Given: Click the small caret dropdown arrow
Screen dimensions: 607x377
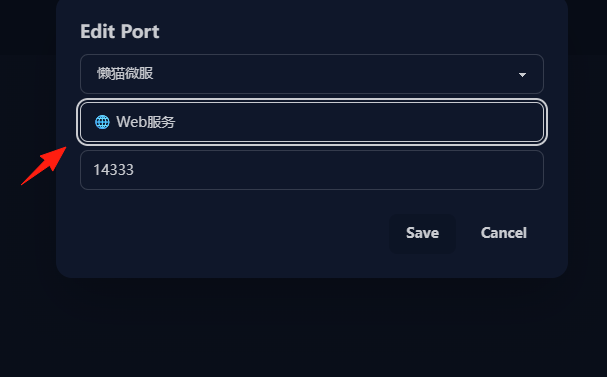Looking at the screenshot, I should pyautogui.click(x=522, y=74).
